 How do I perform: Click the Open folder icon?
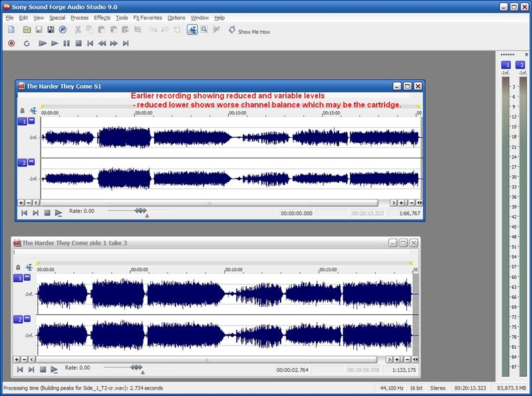coord(27,30)
